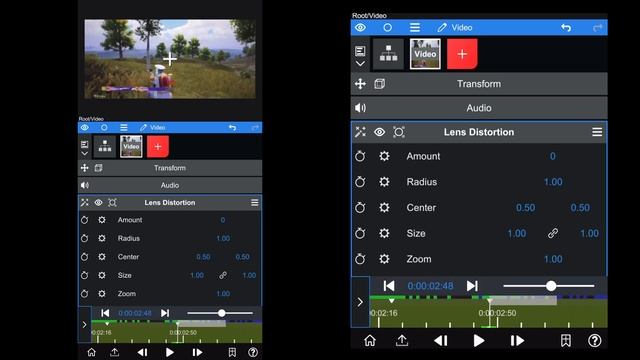Click the 0:00:02:48 timecode in the right panel

pos(430,286)
